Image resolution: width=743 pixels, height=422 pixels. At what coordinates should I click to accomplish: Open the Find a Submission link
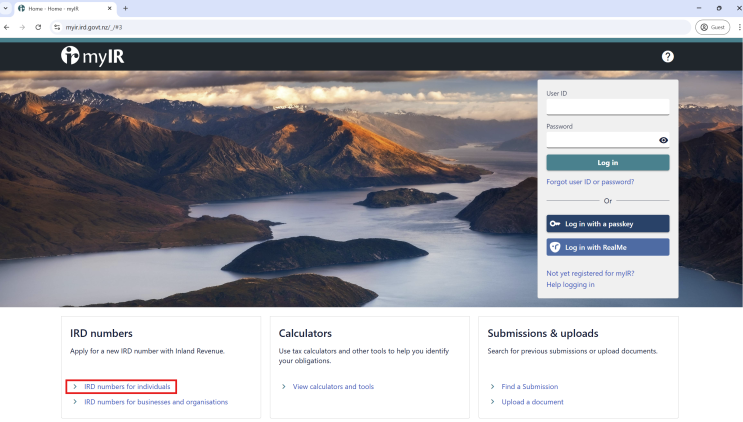pyautogui.click(x=530, y=386)
